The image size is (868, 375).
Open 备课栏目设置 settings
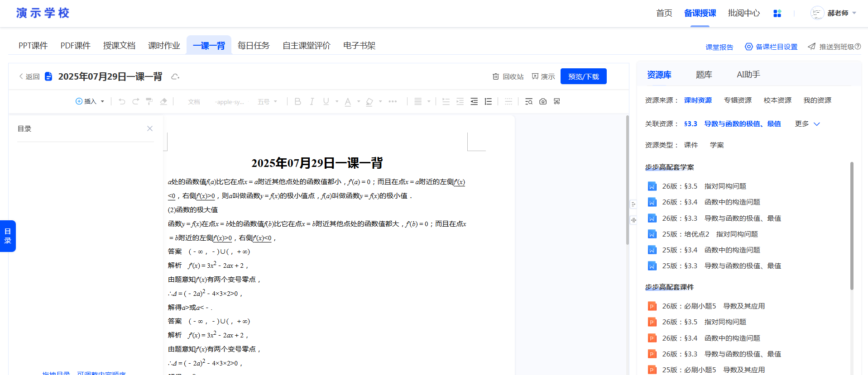coord(771,47)
